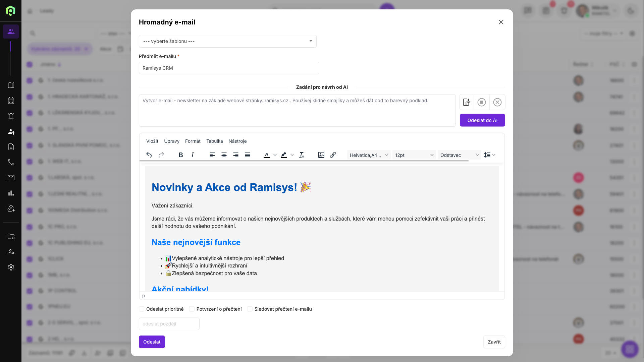644x362 pixels.
Task: Click the Předmět e-mailu subject field
Action: point(229,68)
